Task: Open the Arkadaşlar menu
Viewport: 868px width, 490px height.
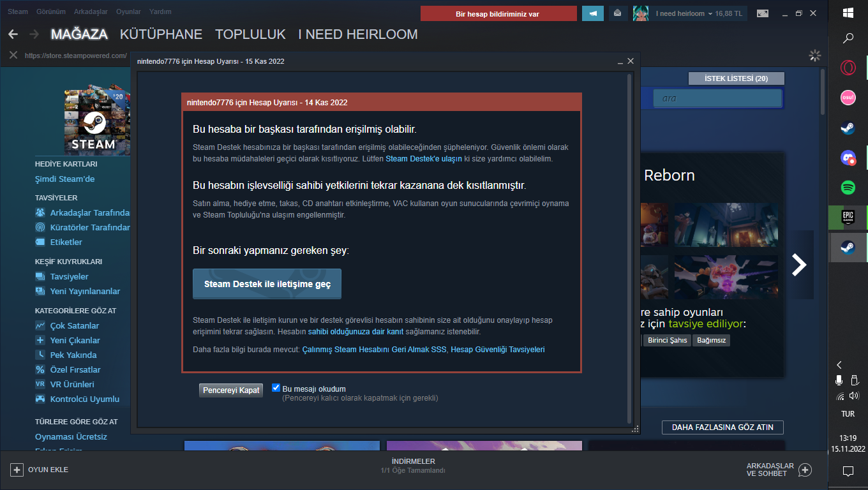Action: coord(90,11)
